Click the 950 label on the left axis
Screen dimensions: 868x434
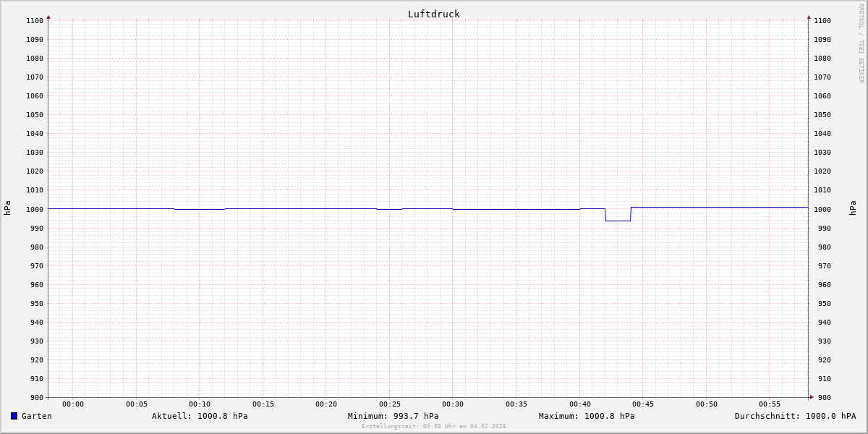pyautogui.click(x=37, y=303)
